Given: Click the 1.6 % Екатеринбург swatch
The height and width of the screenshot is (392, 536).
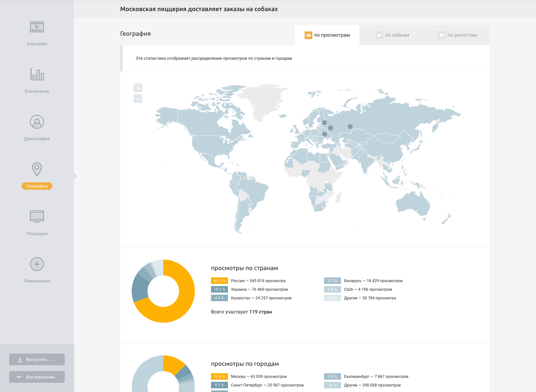Looking at the screenshot, I should tap(332, 377).
